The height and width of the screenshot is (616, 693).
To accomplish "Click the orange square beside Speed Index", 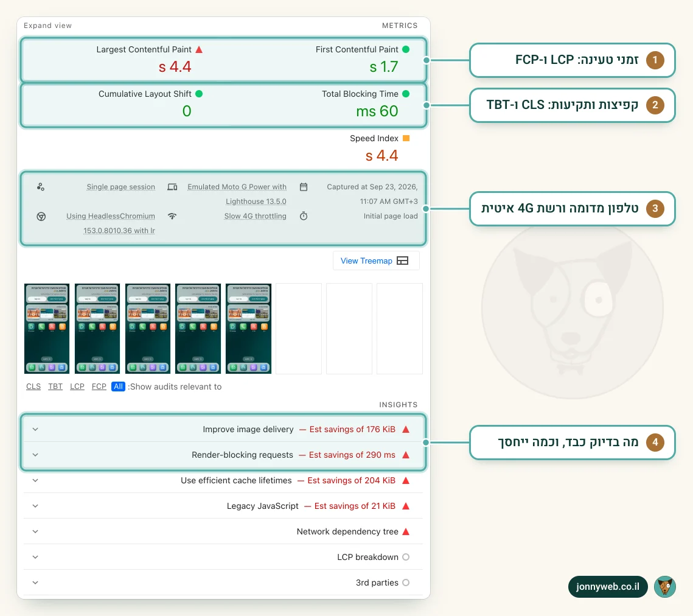I will pos(406,138).
